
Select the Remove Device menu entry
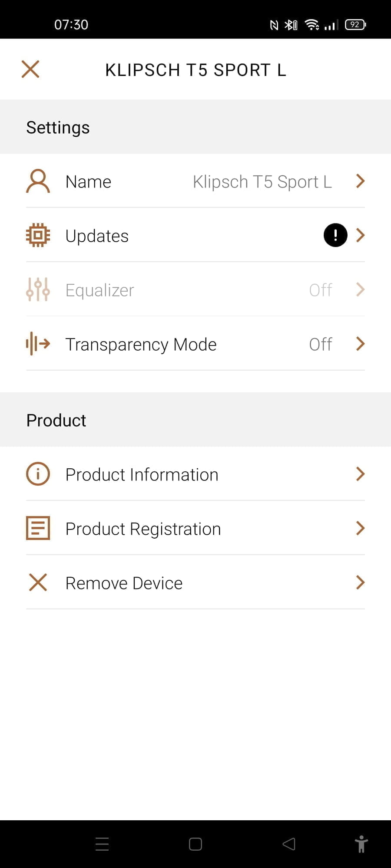click(124, 583)
